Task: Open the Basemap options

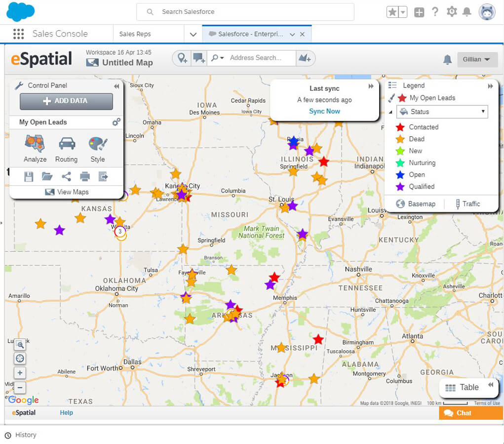Action: [416, 204]
